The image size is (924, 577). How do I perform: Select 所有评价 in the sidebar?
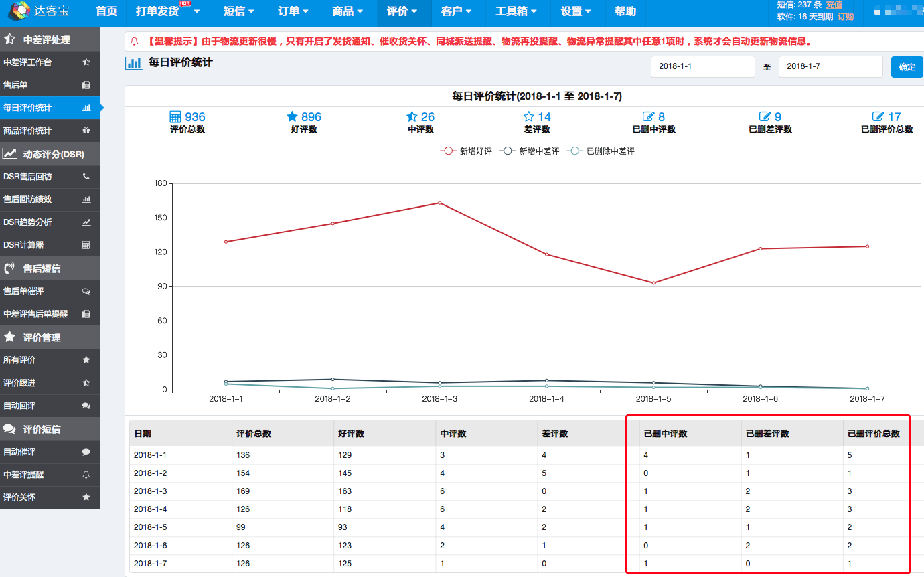click(x=50, y=360)
